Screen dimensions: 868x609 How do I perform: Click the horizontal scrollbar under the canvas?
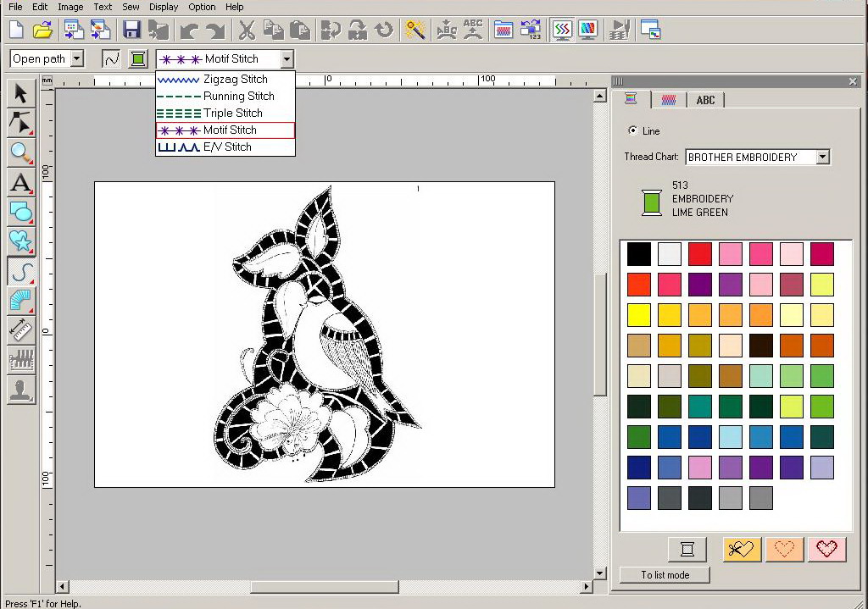click(324, 586)
